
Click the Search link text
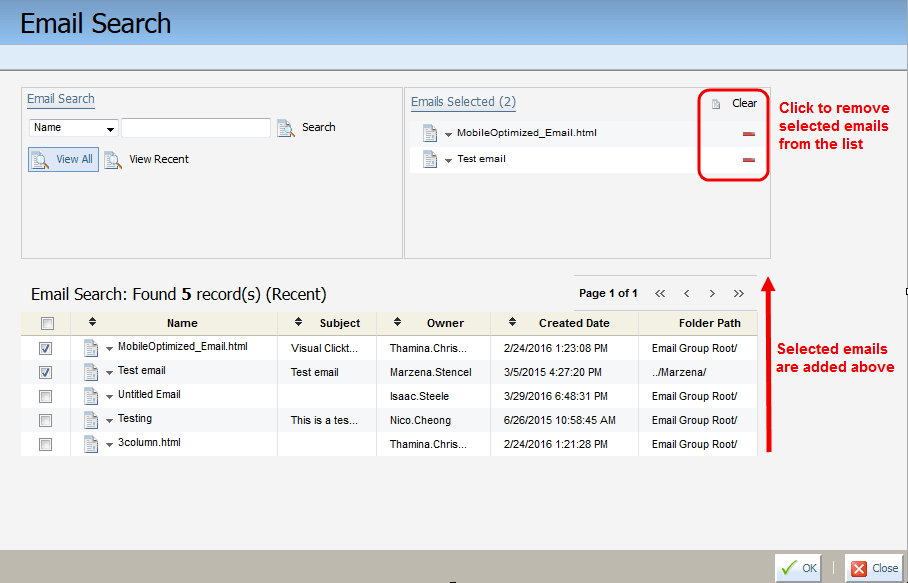pos(318,128)
